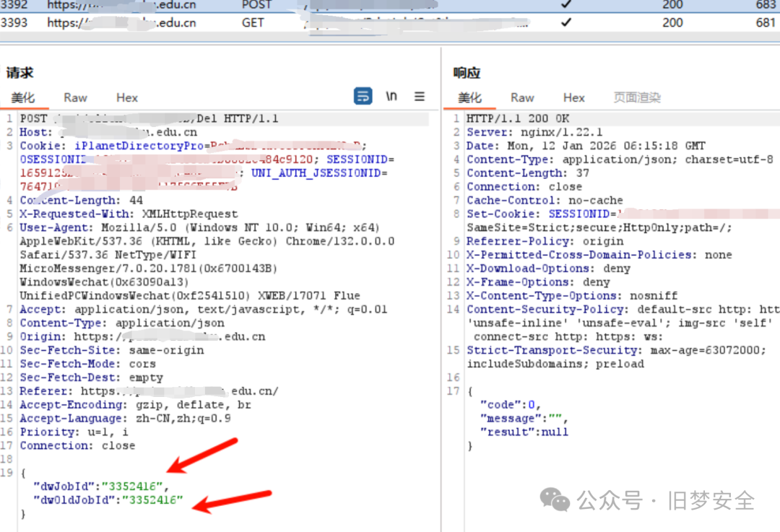Viewport: 780px width, 532px height.
Task: Toggle word wrap icon in request pane
Action: [x=363, y=96]
